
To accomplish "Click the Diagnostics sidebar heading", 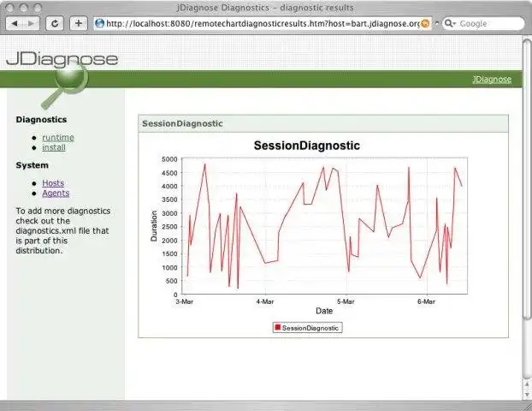I will (41, 120).
